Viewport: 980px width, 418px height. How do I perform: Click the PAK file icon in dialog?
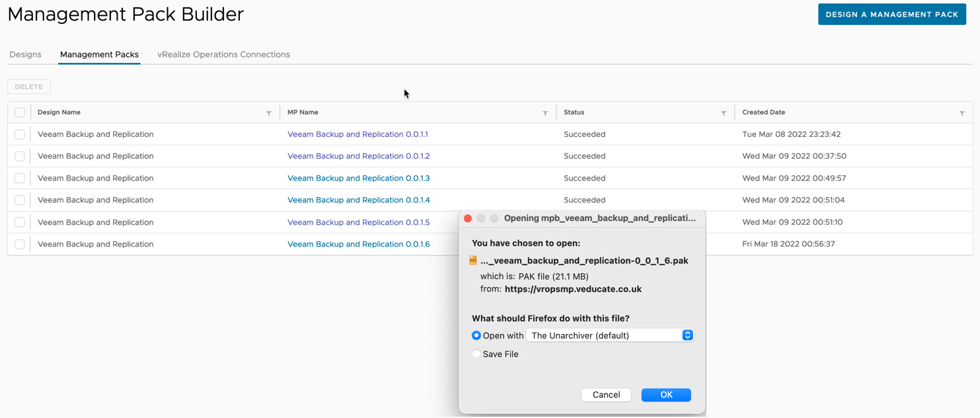click(473, 261)
